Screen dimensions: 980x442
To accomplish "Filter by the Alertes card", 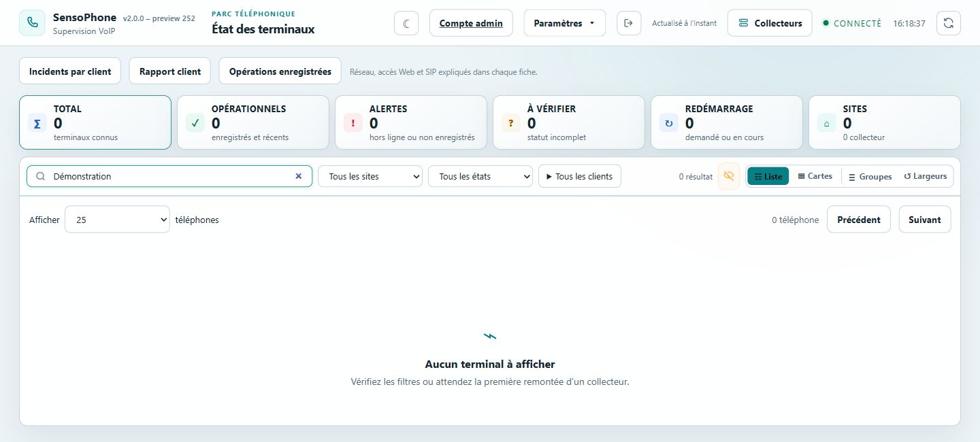I will (x=411, y=122).
